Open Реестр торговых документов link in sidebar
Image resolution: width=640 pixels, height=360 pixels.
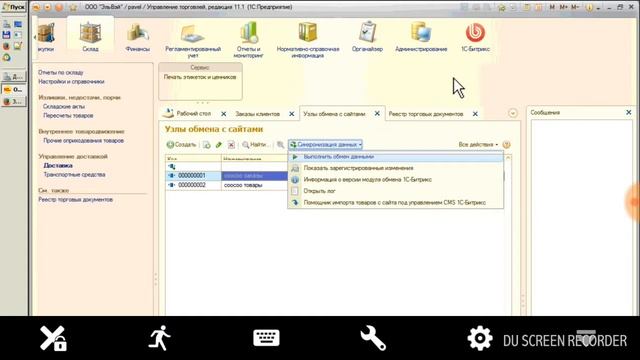point(76,200)
